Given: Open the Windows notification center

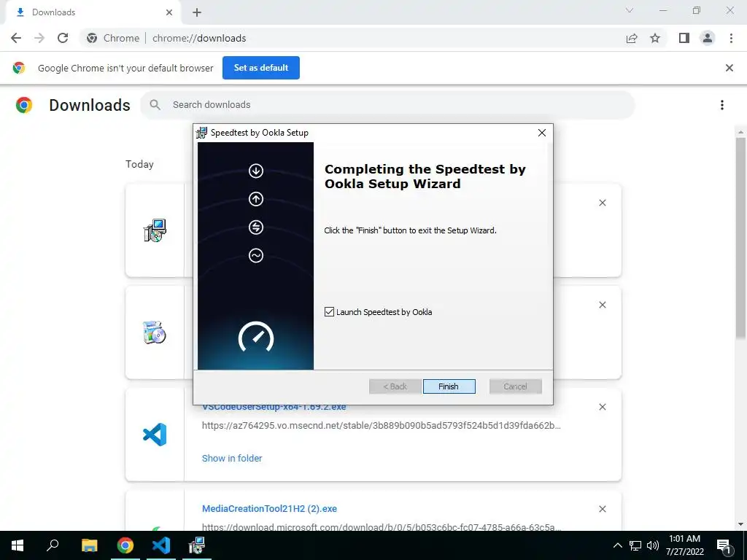Looking at the screenshot, I should coord(724,546).
